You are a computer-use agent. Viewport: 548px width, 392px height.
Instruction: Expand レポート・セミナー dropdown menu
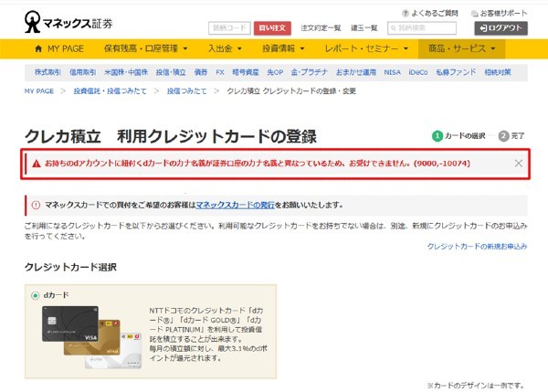(x=366, y=48)
